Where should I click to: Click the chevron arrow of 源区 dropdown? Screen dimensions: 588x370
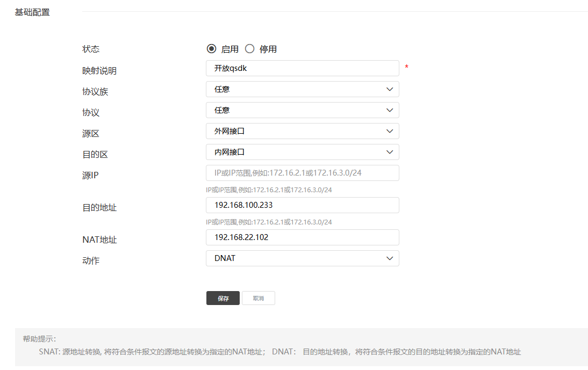[390, 131]
